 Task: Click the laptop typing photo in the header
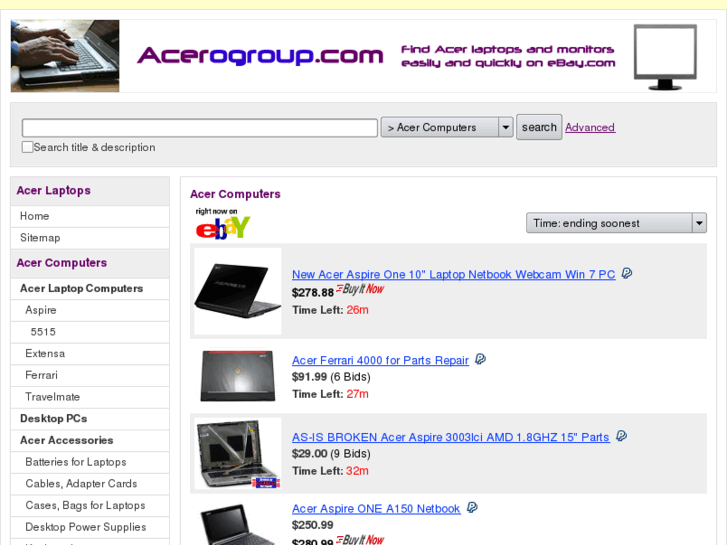click(x=65, y=56)
